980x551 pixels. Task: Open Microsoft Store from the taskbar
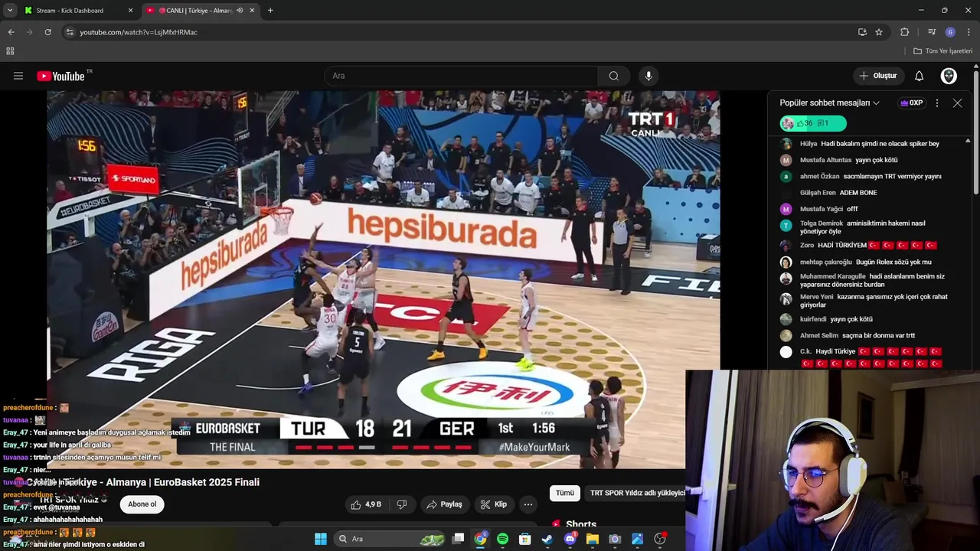pos(525,539)
